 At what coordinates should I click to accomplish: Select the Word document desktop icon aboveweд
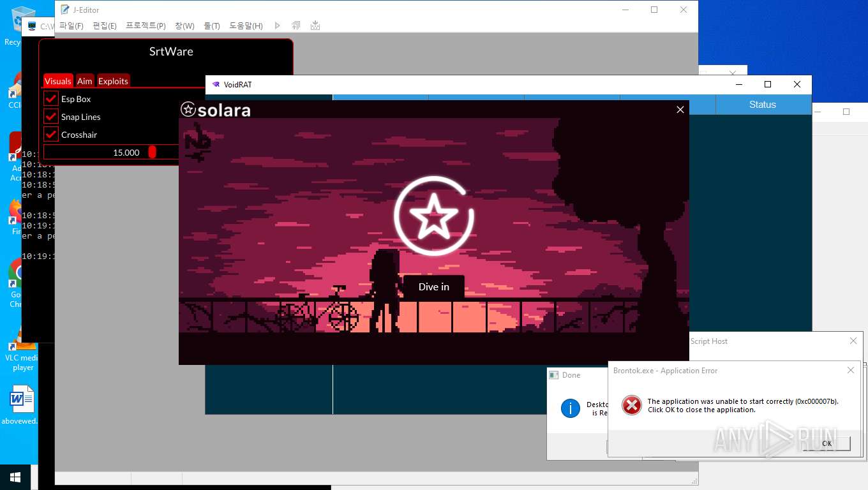point(21,405)
